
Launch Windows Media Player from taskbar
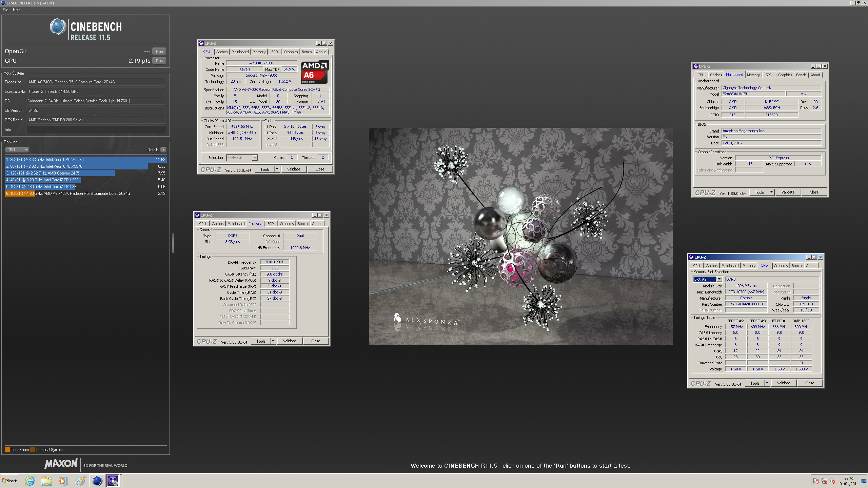click(63, 481)
